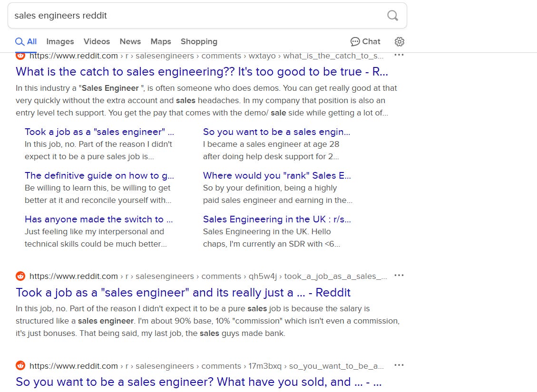The width and height of the screenshot is (537, 392).
Task: Open sublink 'Where would you "rank" Sales E...'
Action: coord(277,176)
